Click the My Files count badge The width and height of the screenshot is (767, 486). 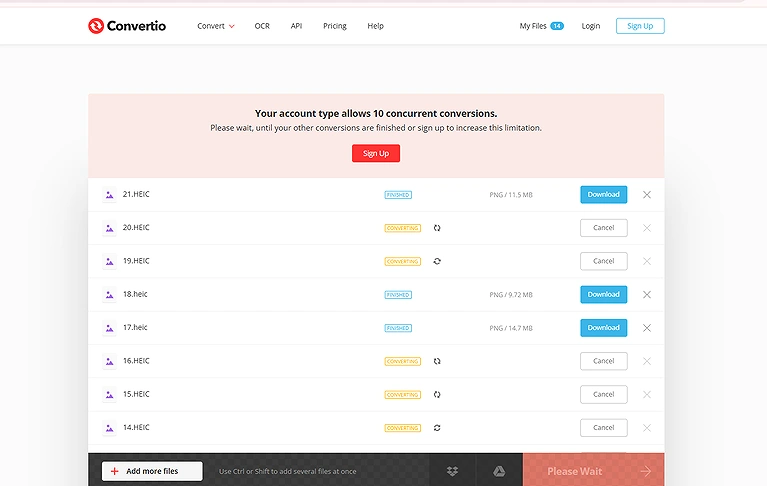pyautogui.click(x=557, y=26)
